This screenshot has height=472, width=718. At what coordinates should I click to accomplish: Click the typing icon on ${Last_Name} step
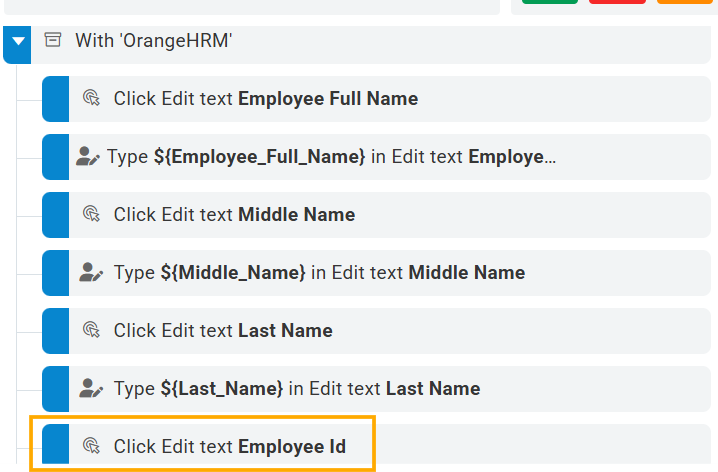(x=91, y=388)
